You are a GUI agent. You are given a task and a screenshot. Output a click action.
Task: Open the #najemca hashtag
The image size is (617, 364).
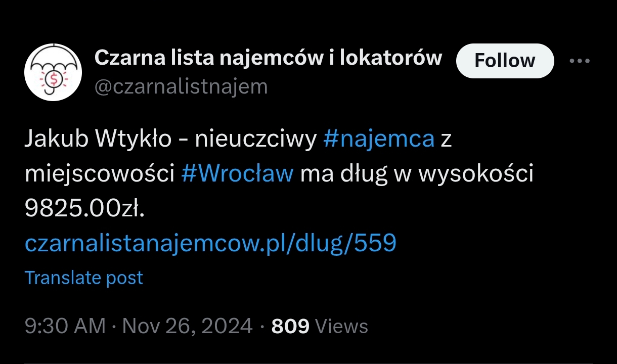point(379,139)
